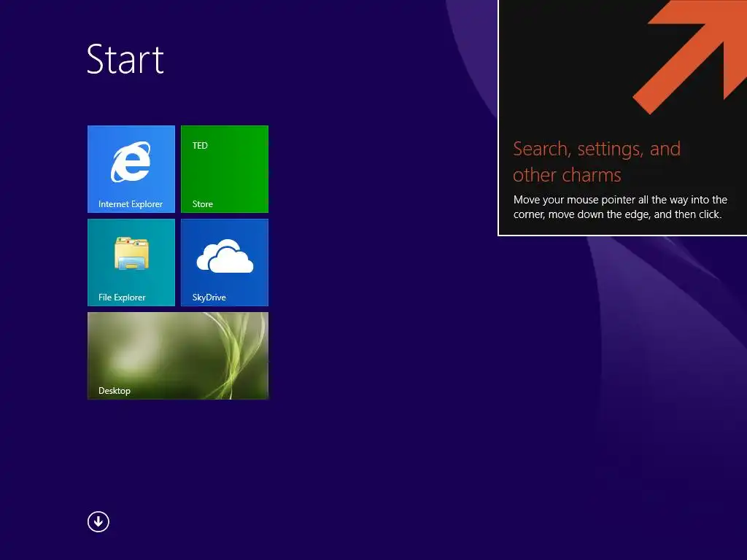Screen dimensions: 747x560
Task: Open the Desktop tile
Action: coord(178,356)
